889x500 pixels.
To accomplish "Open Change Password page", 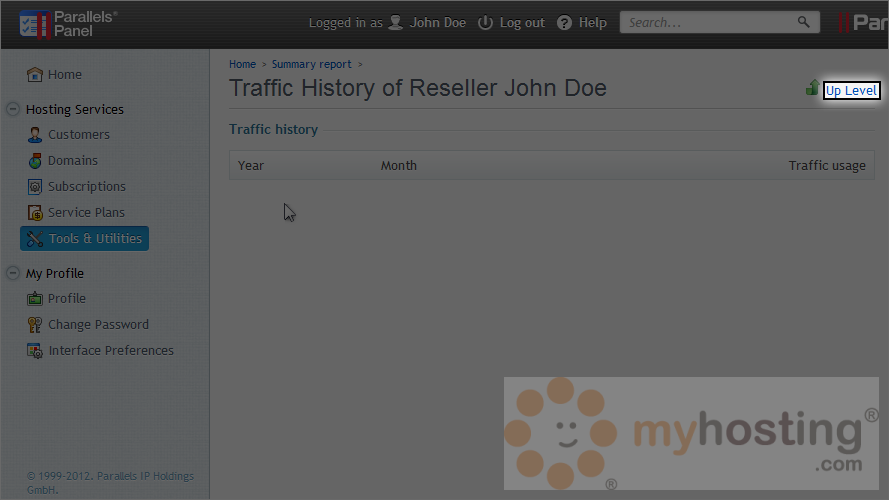I will tap(99, 324).
